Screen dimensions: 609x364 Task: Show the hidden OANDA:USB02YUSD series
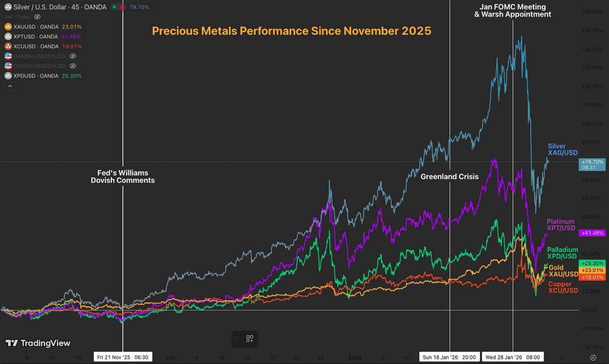tap(73, 66)
